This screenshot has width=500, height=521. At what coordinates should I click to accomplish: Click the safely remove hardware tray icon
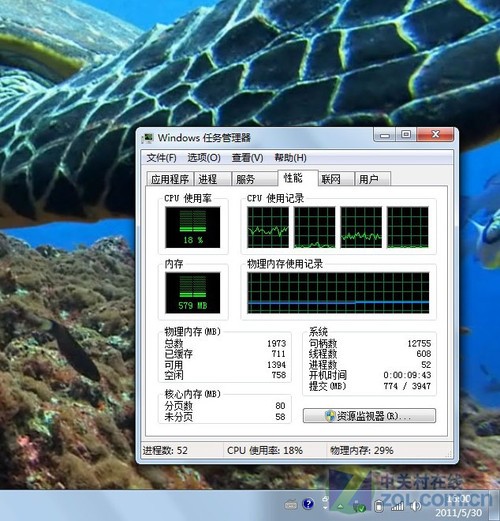pos(360,507)
